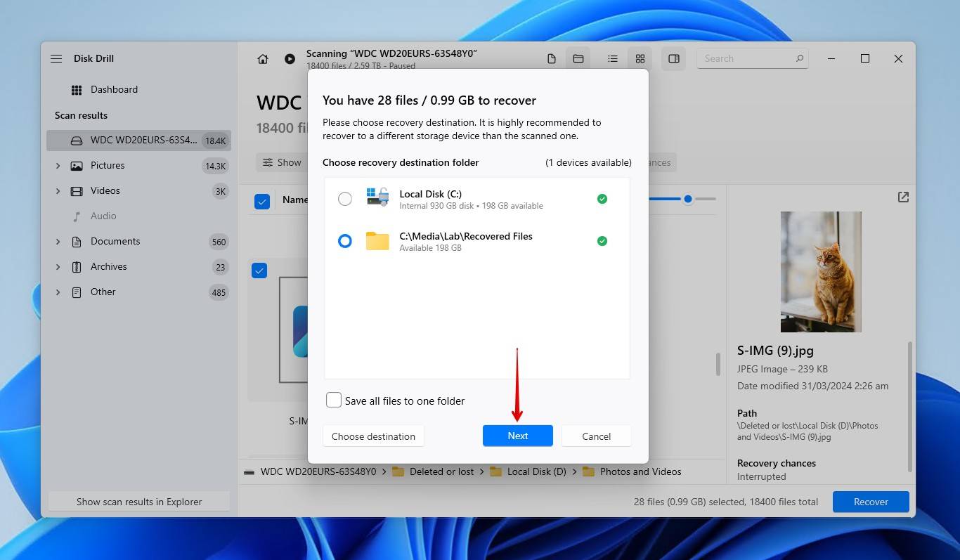Toggle the preview panel icon
Image resolution: width=960 pixels, height=560 pixels.
pyautogui.click(x=674, y=59)
